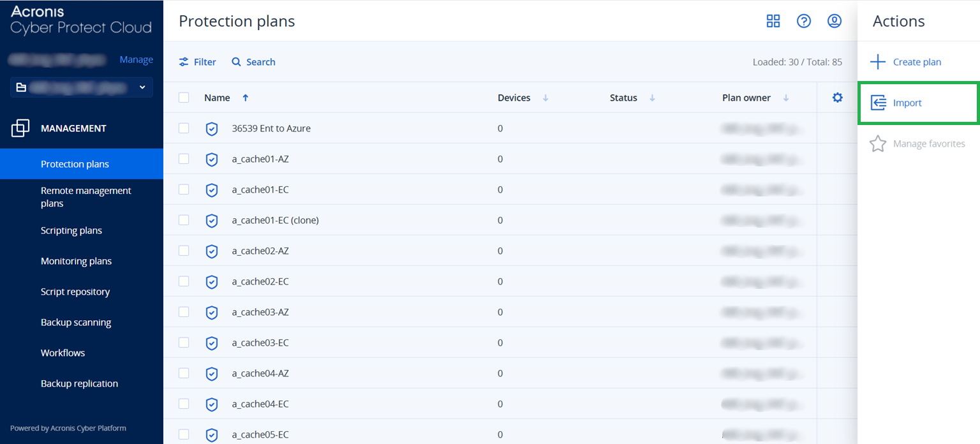This screenshot has height=444, width=980.
Task: Click the Search button label
Action: pos(261,62)
